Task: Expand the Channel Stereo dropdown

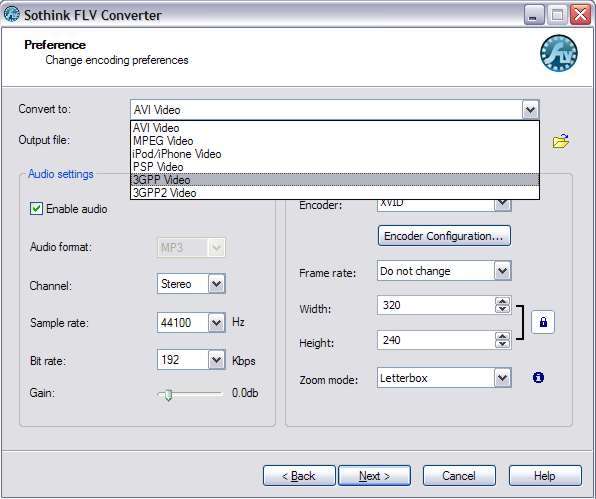Action: (x=217, y=284)
